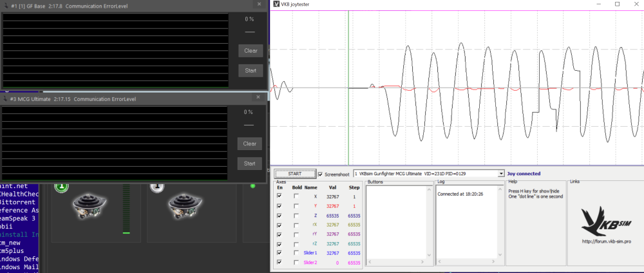Screen dimensions: 644x273
Task: Click the MCG Ultimate window title icon
Action: [x=5, y=99]
